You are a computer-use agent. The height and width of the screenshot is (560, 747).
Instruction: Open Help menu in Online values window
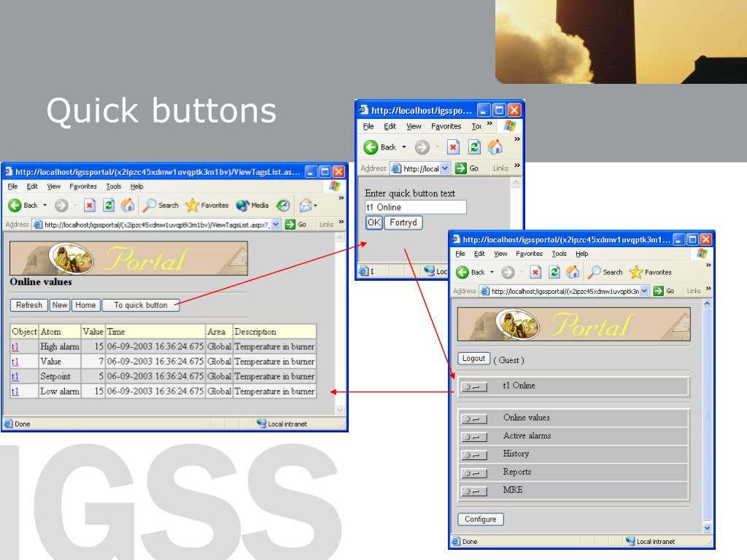pyautogui.click(x=136, y=186)
